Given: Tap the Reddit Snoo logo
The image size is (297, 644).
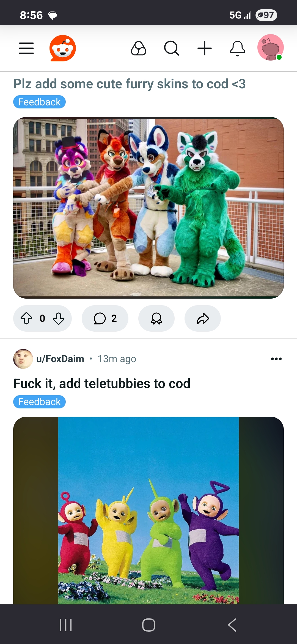Looking at the screenshot, I should [63, 48].
